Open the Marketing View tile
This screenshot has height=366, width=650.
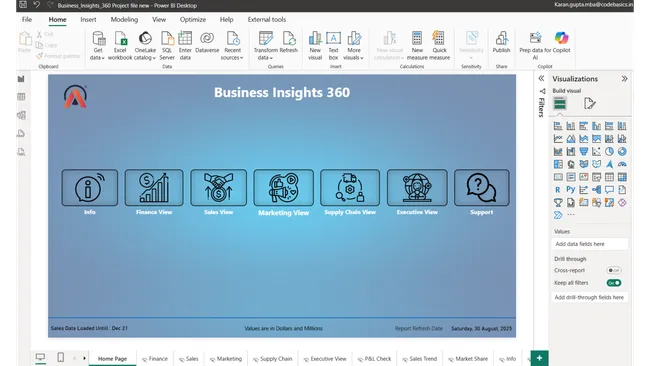(x=284, y=188)
